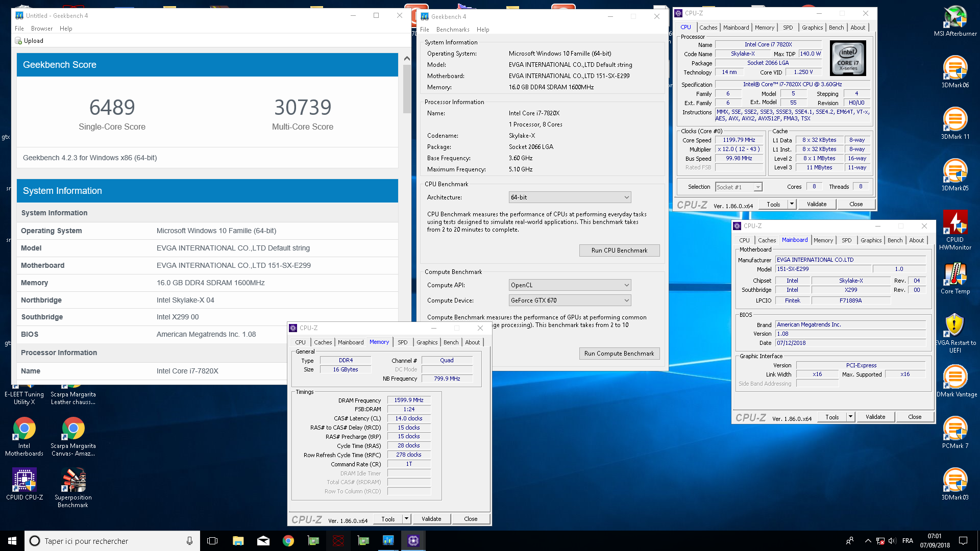Click the FRA language indicator
Viewport: 980px width, 551px height.
(x=908, y=541)
